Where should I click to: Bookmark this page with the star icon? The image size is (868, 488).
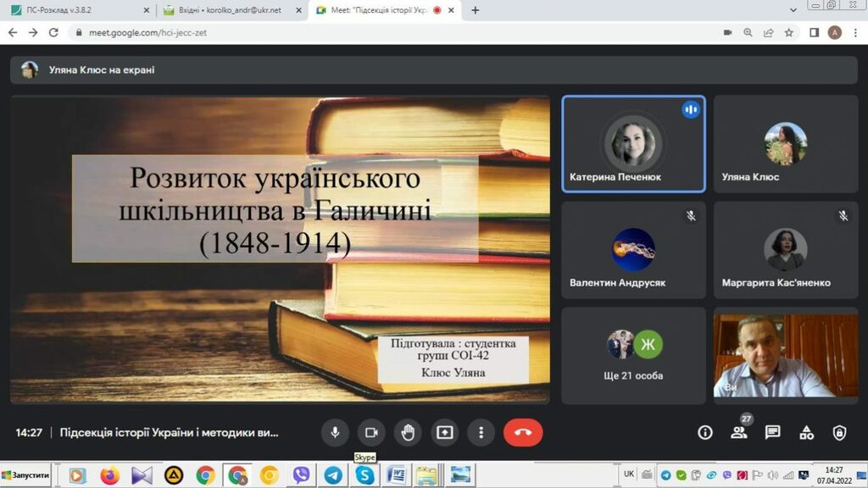(789, 32)
